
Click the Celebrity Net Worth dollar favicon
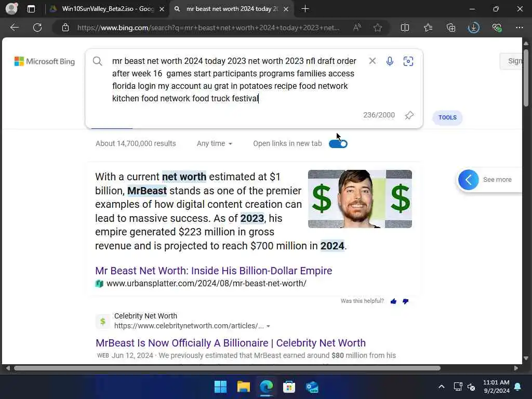click(x=103, y=321)
